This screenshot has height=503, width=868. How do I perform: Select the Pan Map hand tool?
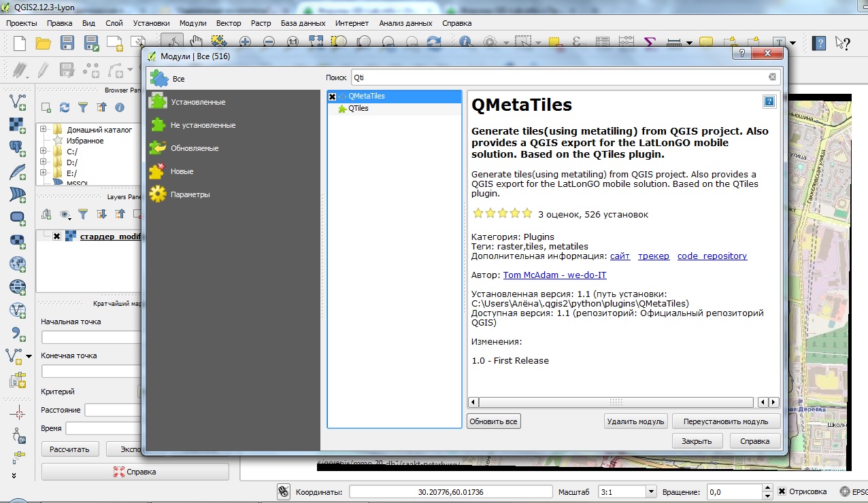click(196, 43)
